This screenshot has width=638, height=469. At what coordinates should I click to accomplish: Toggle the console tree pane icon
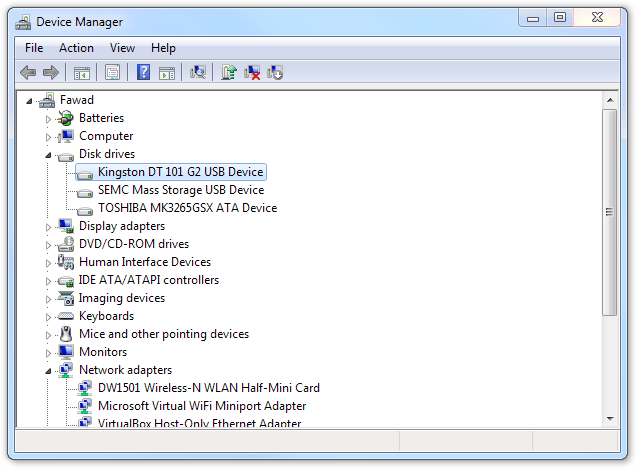click(x=81, y=72)
